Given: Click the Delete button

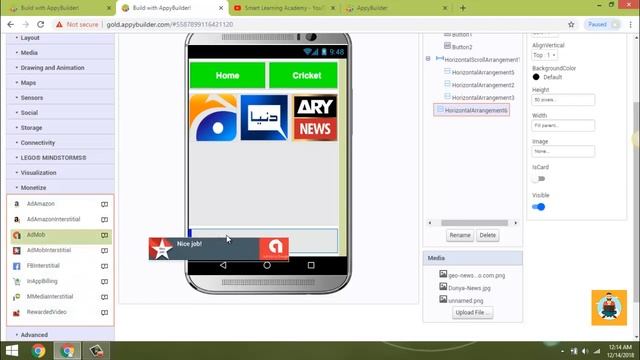Looking at the screenshot, I should click(x=487, y=236).
